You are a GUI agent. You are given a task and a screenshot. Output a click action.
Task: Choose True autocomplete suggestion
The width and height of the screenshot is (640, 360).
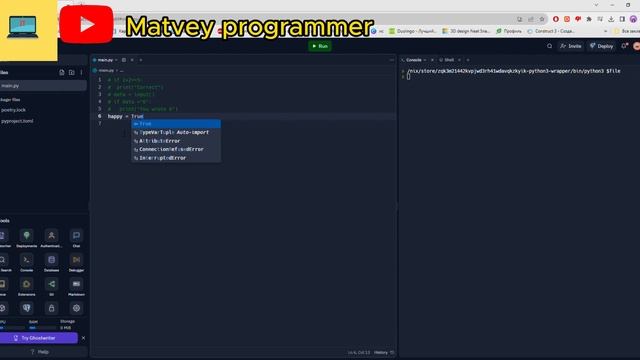pyautogui.click(x=176, y=124)
